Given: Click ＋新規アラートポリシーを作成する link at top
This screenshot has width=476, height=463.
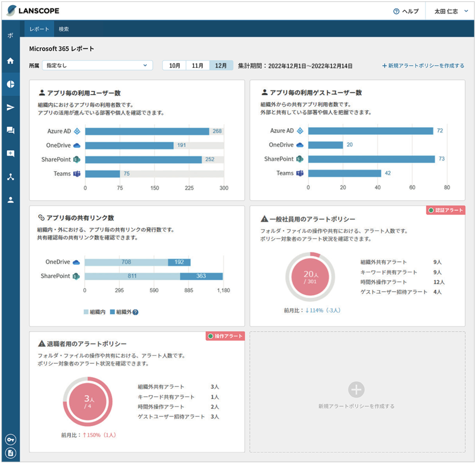Looking at the screenshot, I should (x=423, y=66).
